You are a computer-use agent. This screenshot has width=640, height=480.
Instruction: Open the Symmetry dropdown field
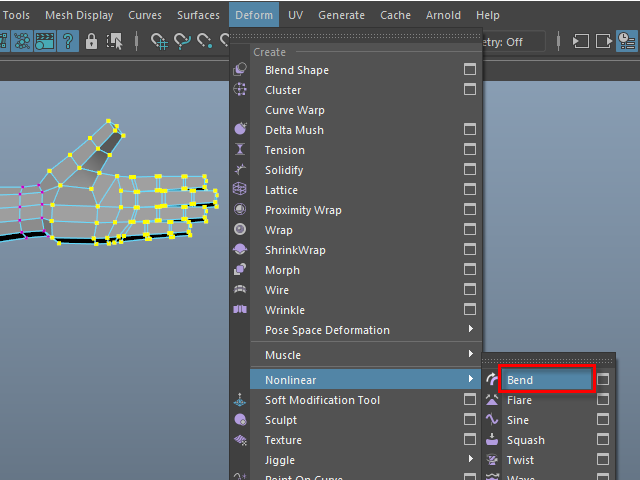coord(515,41)
